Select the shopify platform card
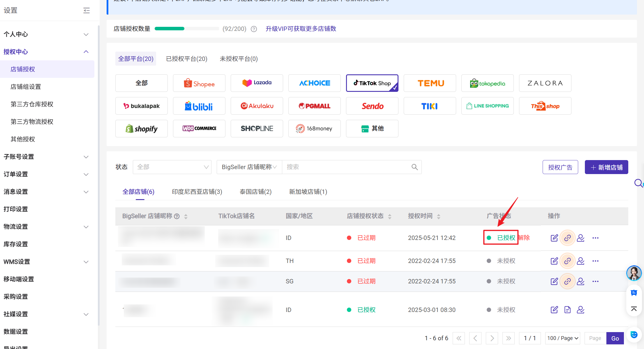 pos(142,129)
